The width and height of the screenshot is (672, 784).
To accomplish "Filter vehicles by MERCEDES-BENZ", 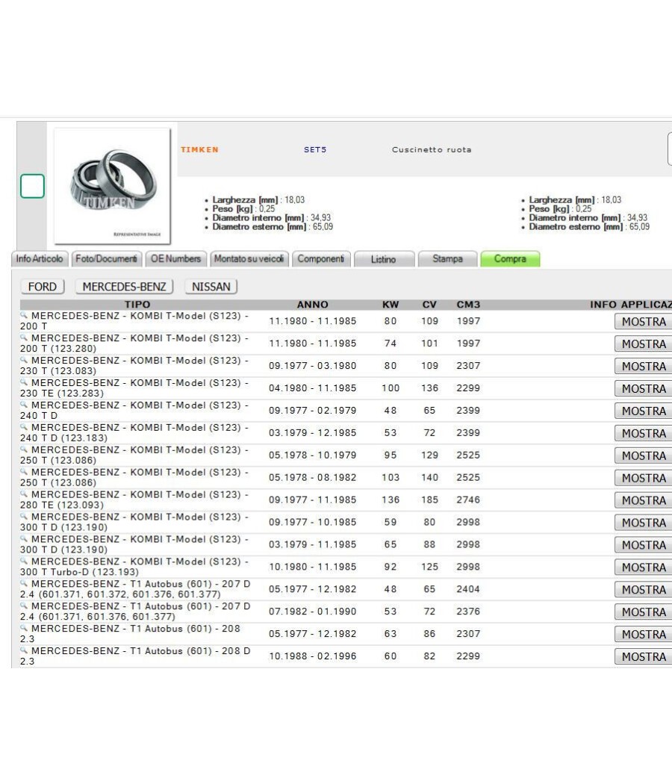I will 124,287.
